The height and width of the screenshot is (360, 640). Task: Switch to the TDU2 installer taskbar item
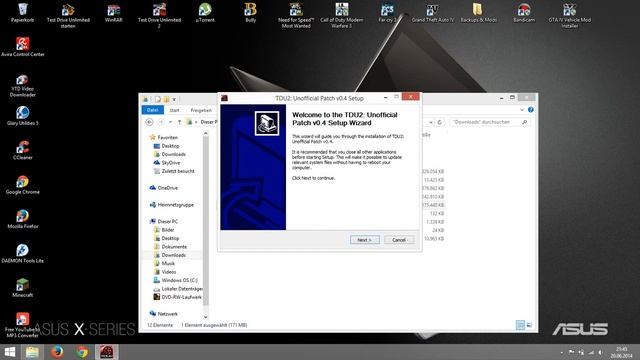[107, 352]
